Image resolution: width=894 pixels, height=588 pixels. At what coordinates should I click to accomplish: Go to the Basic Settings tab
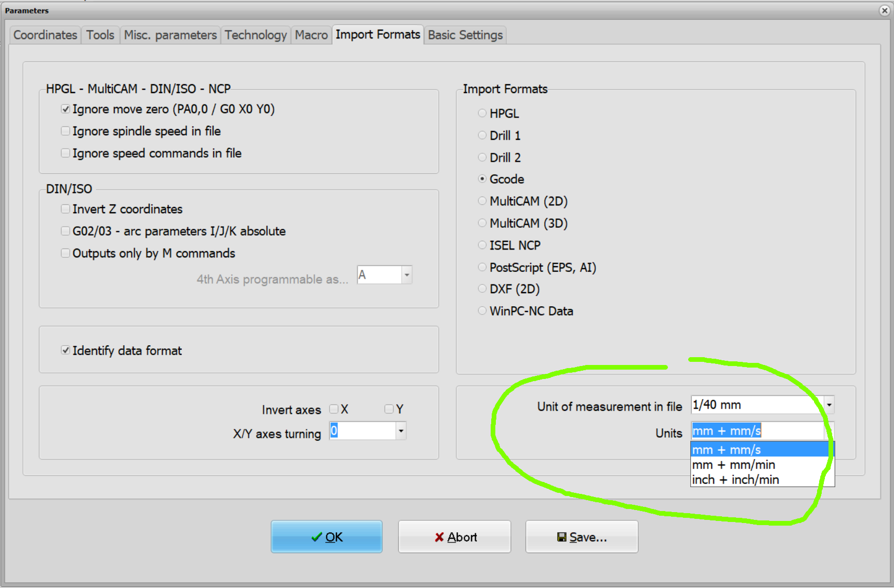tap(465, 35)
